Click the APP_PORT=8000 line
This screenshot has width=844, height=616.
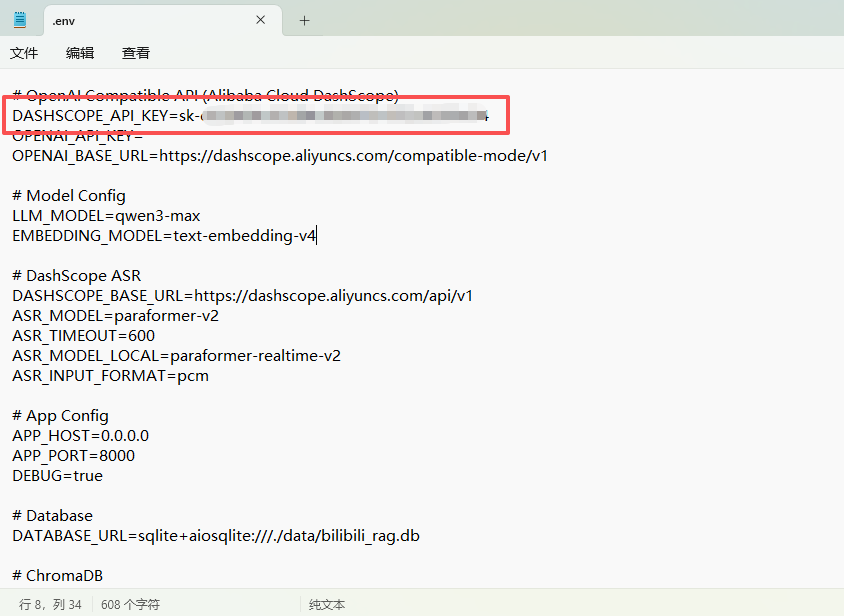coord(74,456)
